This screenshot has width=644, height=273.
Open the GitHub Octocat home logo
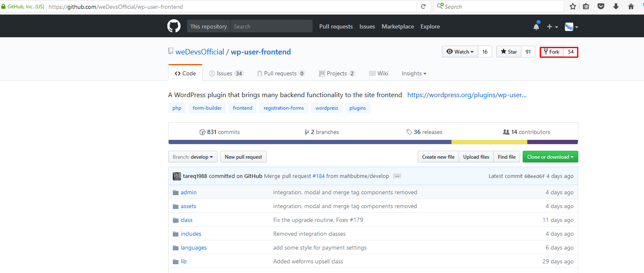pyautogui.click(x=174, y=26)
